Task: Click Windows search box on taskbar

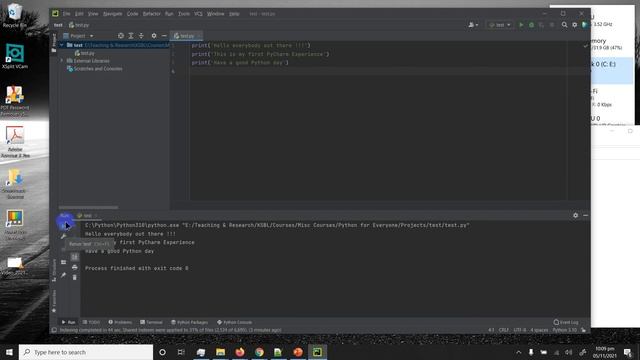Action: (x=86, y=352)
